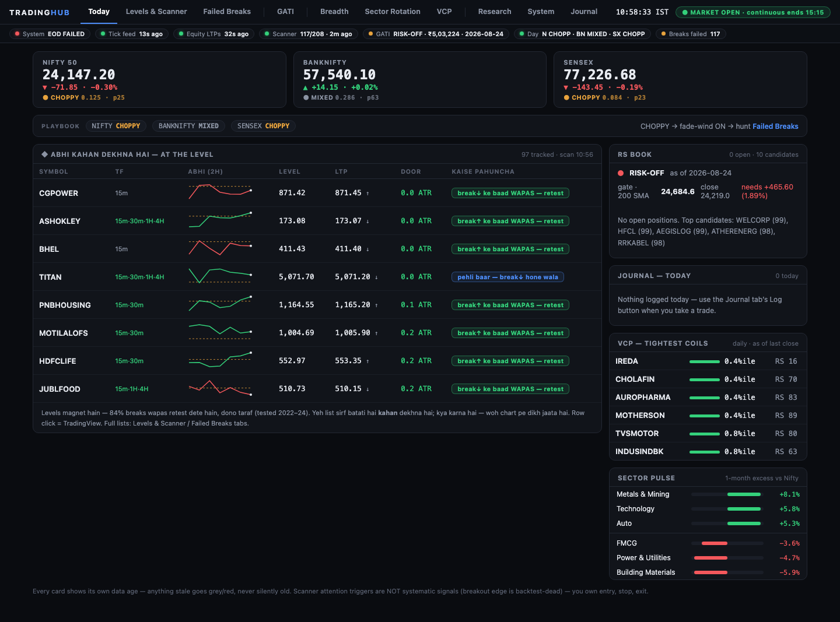The image size is (840, 622).
Task: Select the Power & Utilities sector row
Action: [x=708, y=558]
